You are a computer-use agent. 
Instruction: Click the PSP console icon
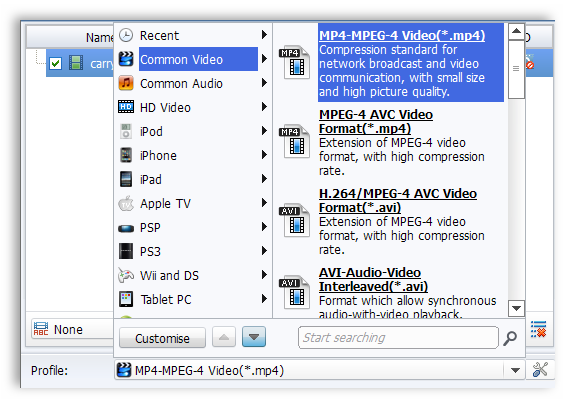[126, 228]
